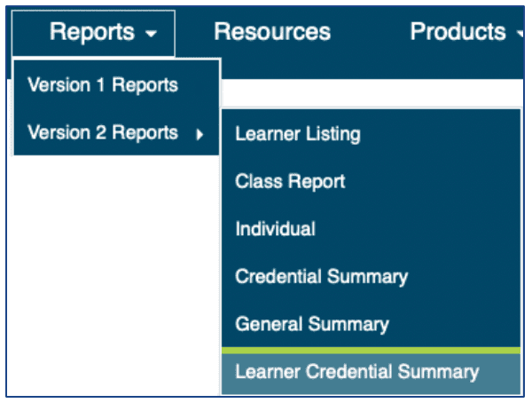This screenshot has height=403, width=532.
Task: Click empty white area below Version 2 Reports
Action: click(x=106, y=266)
